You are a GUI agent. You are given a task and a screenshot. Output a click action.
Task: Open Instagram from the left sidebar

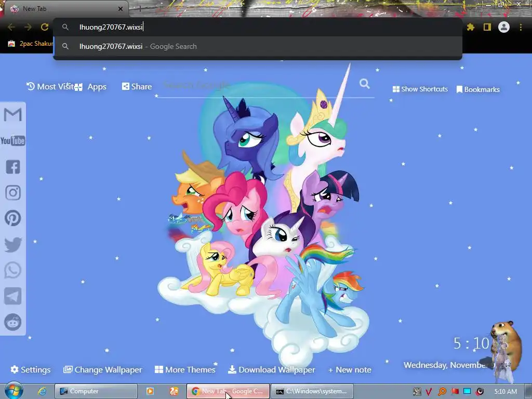coord(13,193)
